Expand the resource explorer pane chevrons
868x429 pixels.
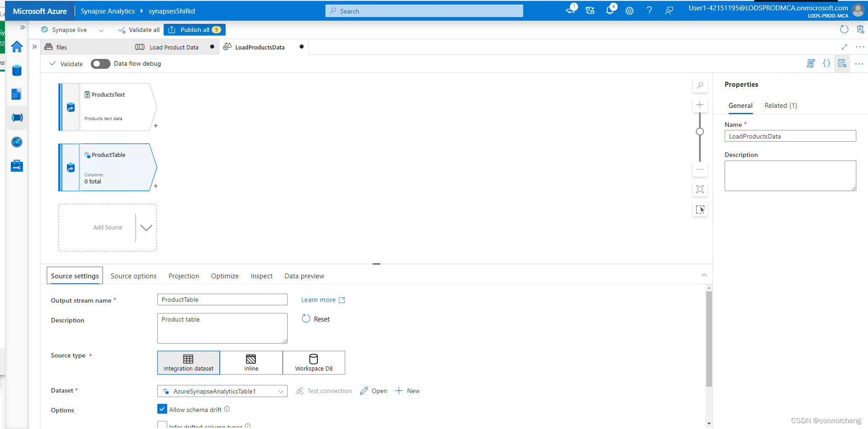click(35, 47)
